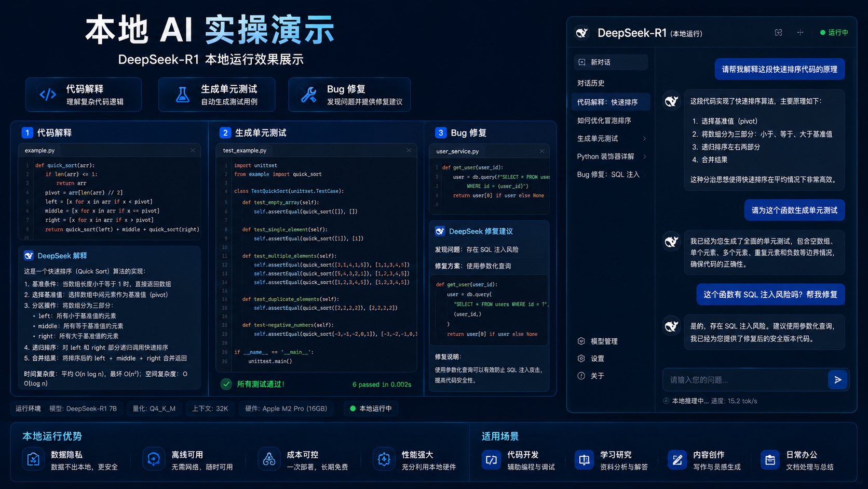Click the assistant avatar beside the quicksort explanation
Image resolution: width=868 pixels, height=489 pixels.
[671, 101]
